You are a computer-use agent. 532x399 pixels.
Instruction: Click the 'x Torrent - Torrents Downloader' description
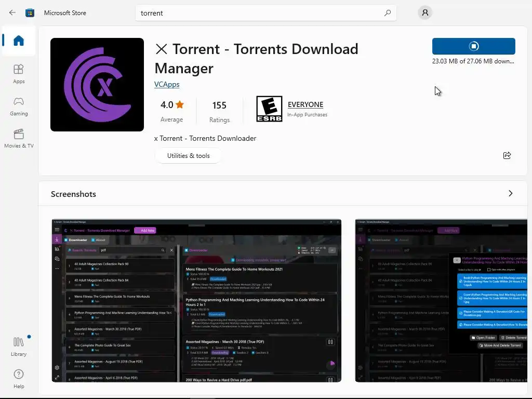[205, 138]
